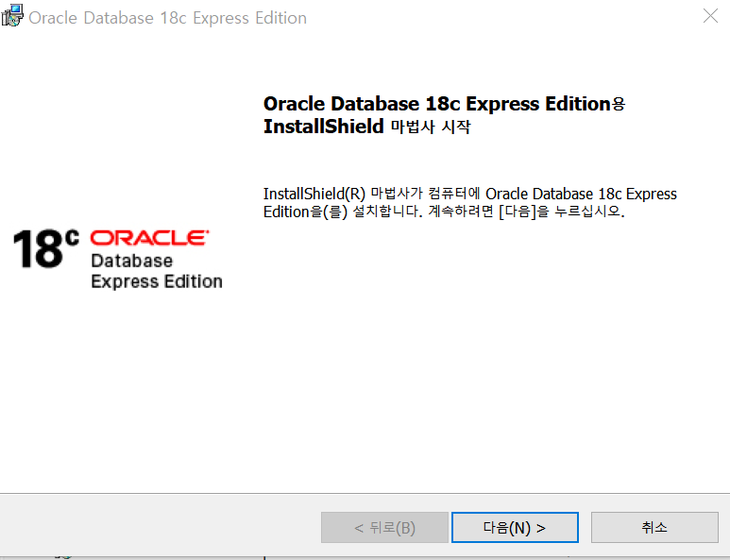Click the text '계속하려면 [다음]을 누르십시오'
This screenshot has width=730, height=560.
[x=526, y=212]
